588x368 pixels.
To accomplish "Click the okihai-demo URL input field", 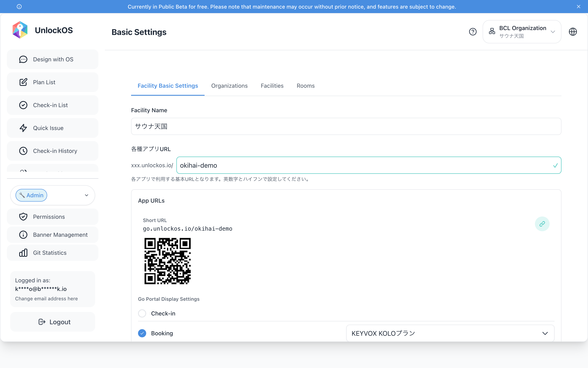I will click(369, 165).
